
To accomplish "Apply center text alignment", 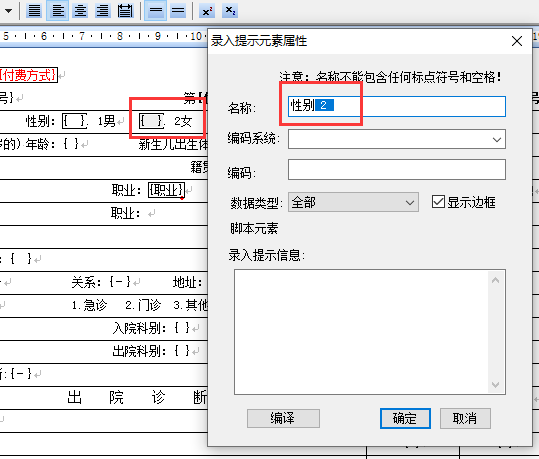I will (x=80, y=11).
